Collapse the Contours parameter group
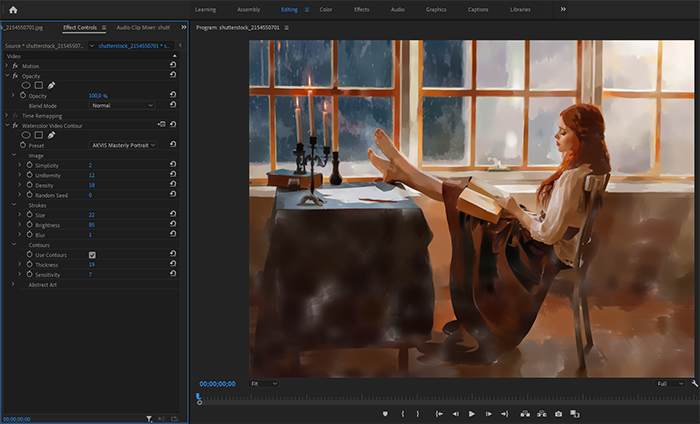700x424 pixels. coord(13,244)
